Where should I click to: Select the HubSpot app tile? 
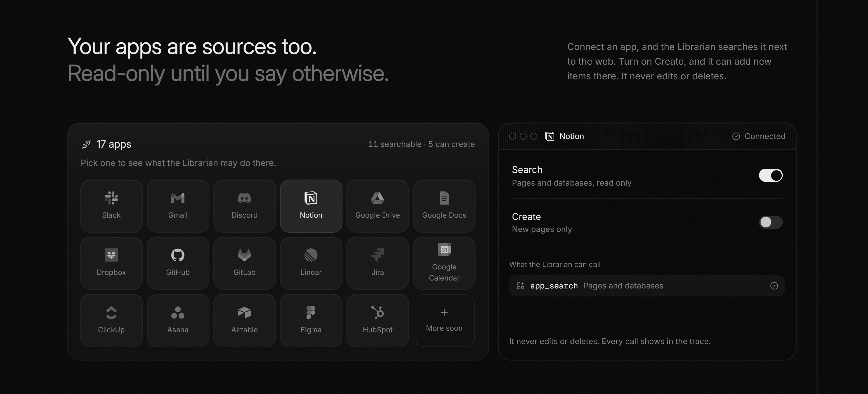[377, 321]
